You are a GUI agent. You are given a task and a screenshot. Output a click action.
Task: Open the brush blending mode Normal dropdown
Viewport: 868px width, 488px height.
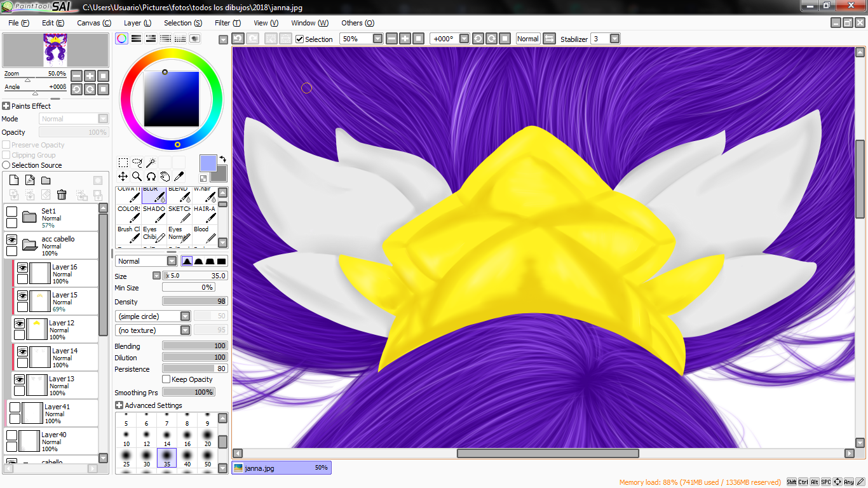(x=172, y=261)
